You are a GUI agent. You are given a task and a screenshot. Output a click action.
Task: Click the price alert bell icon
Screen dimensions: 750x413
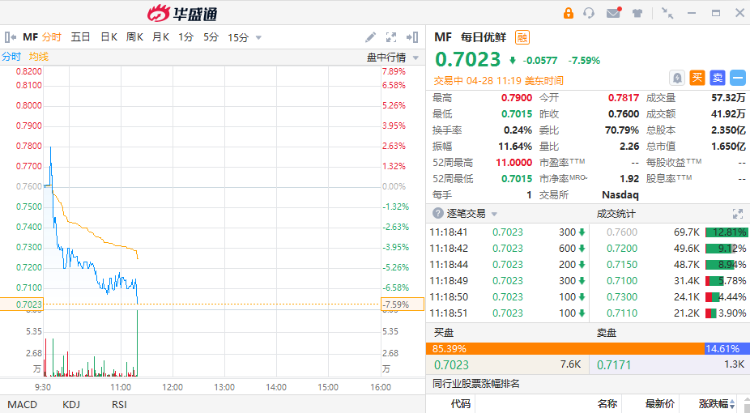click(677, 77)
